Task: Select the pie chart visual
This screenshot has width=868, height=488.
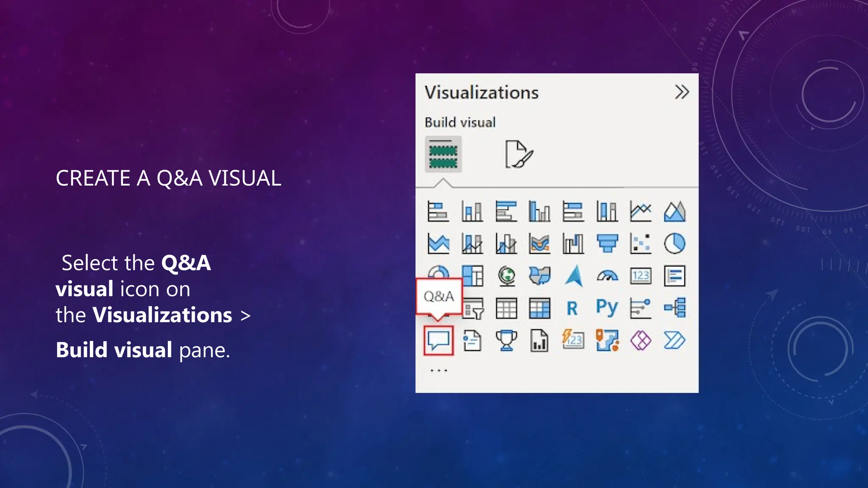Action: 675,244
